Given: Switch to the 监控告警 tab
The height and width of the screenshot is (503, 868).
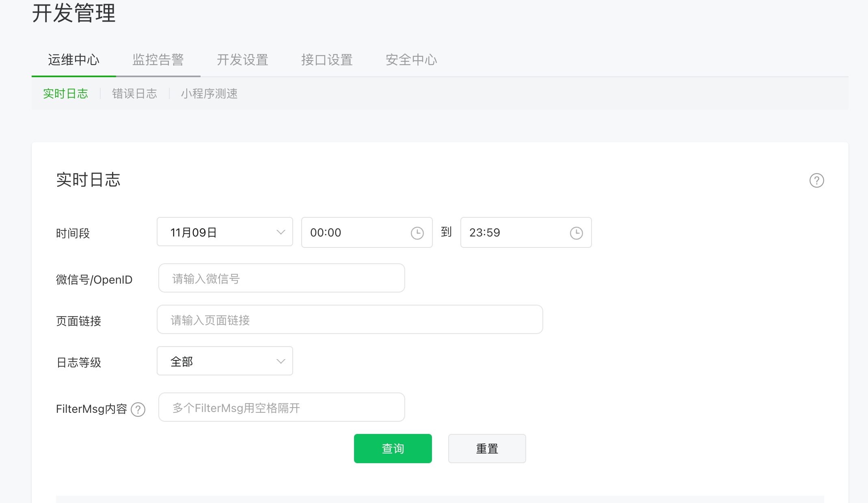Looking at the screenshot, I should (x=158, y=60).
